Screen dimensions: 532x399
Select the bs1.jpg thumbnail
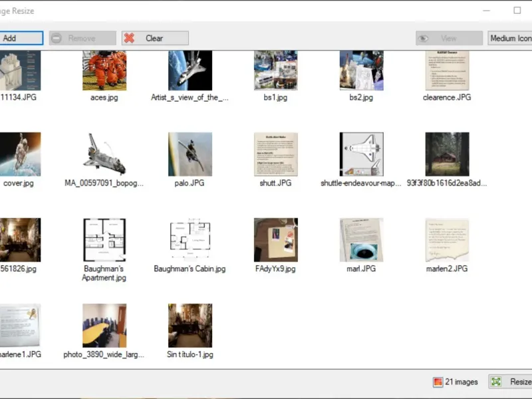tap(276, 70)
